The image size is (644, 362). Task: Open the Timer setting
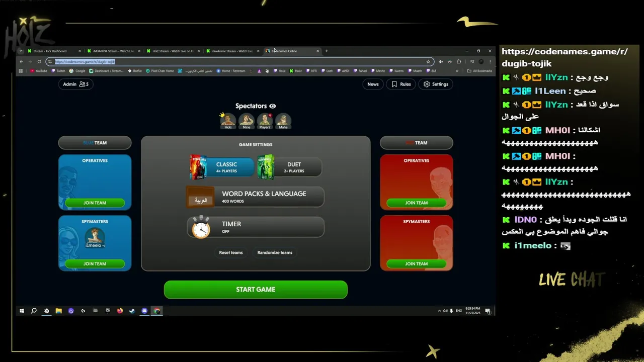(256, 227)
